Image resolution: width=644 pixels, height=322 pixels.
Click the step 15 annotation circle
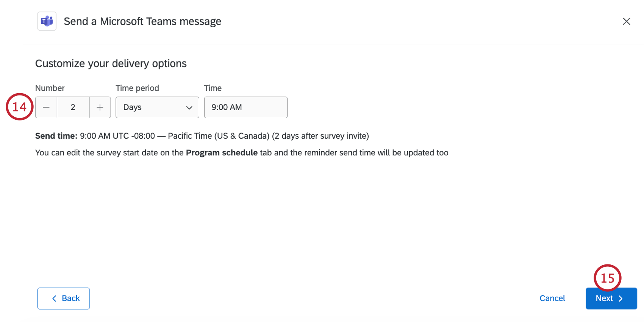[607, 278]
